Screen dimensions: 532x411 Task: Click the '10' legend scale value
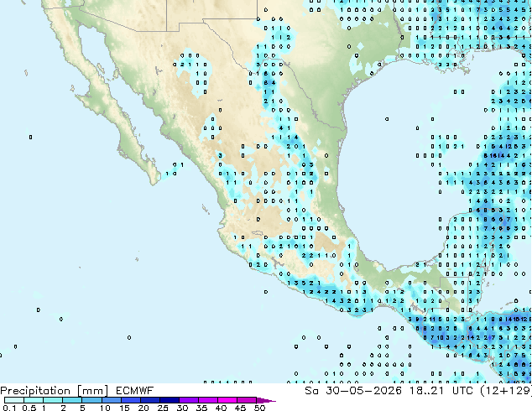point(105,408)
